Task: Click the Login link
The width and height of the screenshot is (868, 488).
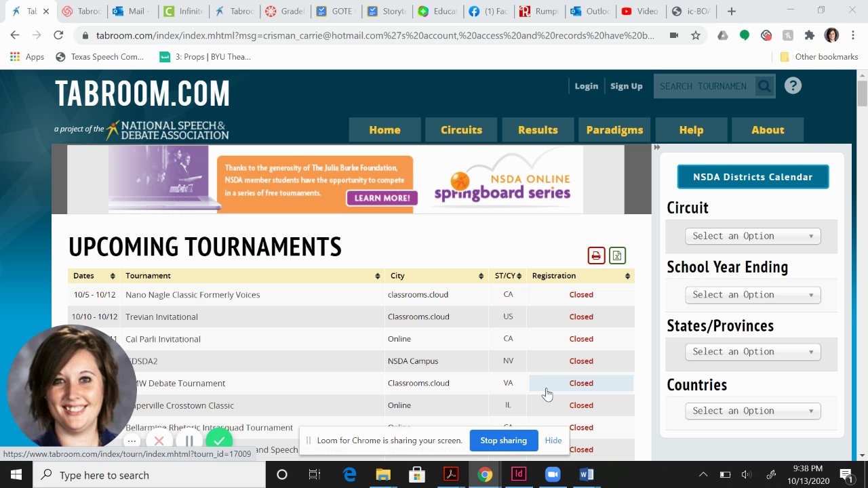Action: coord(587,86)
